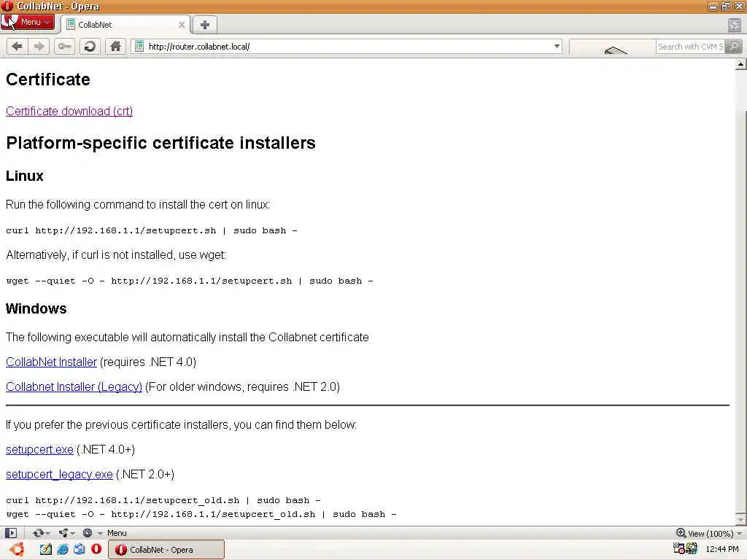Expand the View (100%) zoom dropdown

[740, 533]
